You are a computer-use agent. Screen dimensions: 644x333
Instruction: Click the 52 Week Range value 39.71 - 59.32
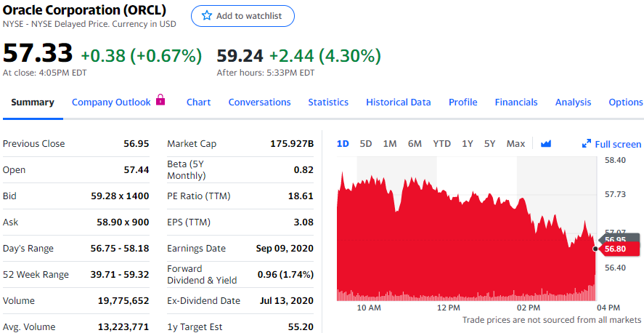(120, 275)
